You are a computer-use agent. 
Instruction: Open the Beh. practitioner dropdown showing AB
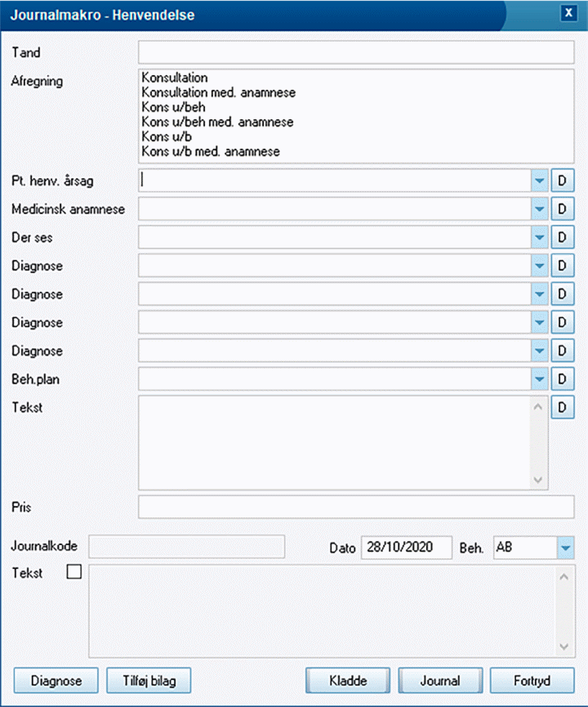coord(565,548)
